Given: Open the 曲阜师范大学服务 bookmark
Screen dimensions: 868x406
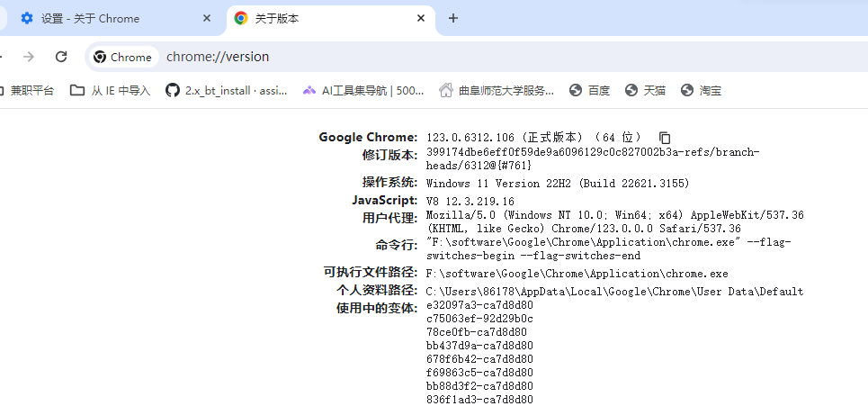Looking at the screenshot, I should click(497, 90).
